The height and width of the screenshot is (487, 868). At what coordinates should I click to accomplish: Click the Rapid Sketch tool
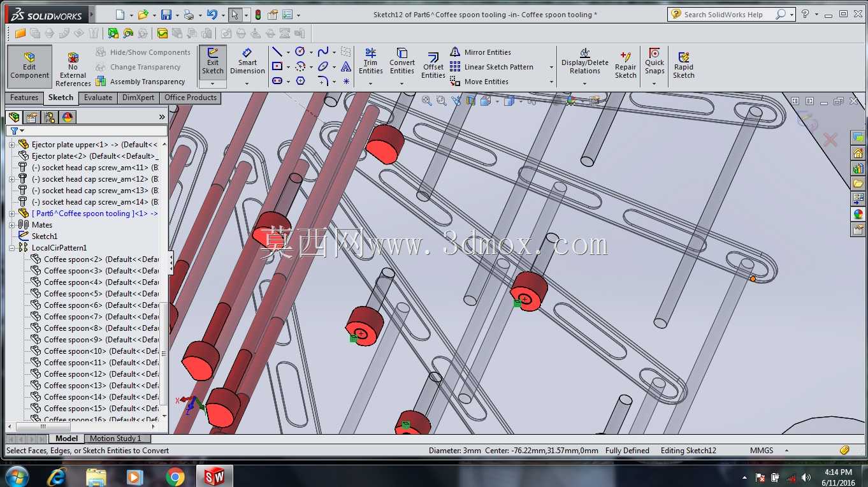[684, 65]
